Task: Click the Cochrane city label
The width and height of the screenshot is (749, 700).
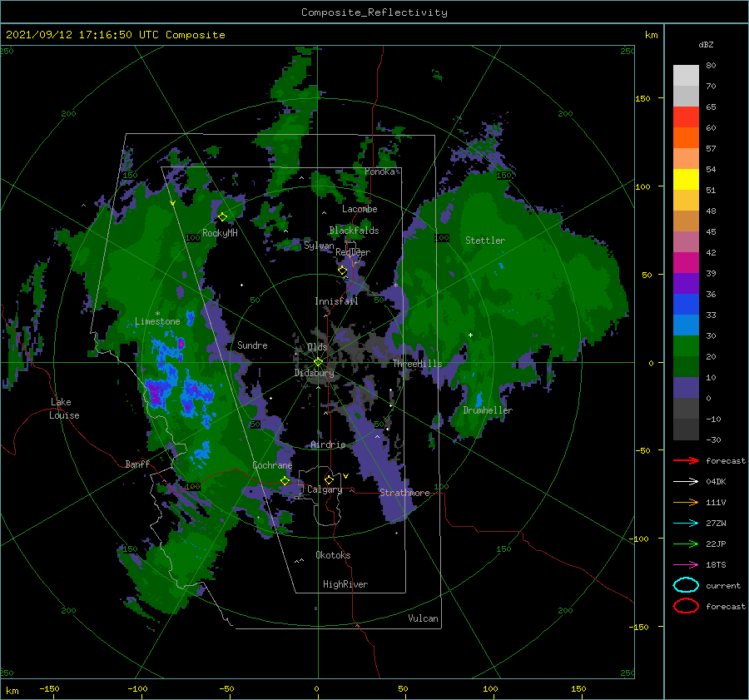Action: click(272, 465)
